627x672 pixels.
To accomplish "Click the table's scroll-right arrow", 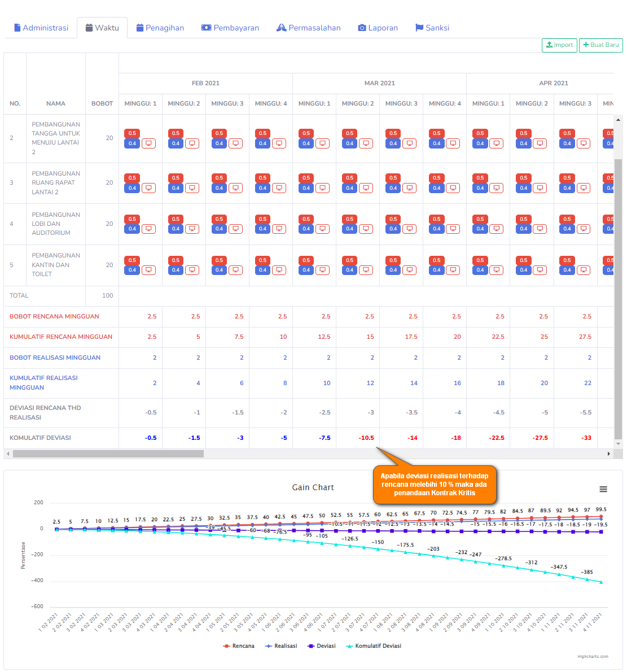I will [608, 454].
